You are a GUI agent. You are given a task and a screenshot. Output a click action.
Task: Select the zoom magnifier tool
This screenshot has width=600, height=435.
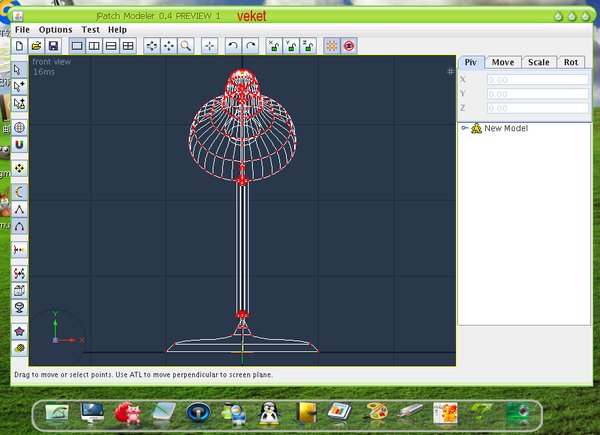tap(186, 46)
